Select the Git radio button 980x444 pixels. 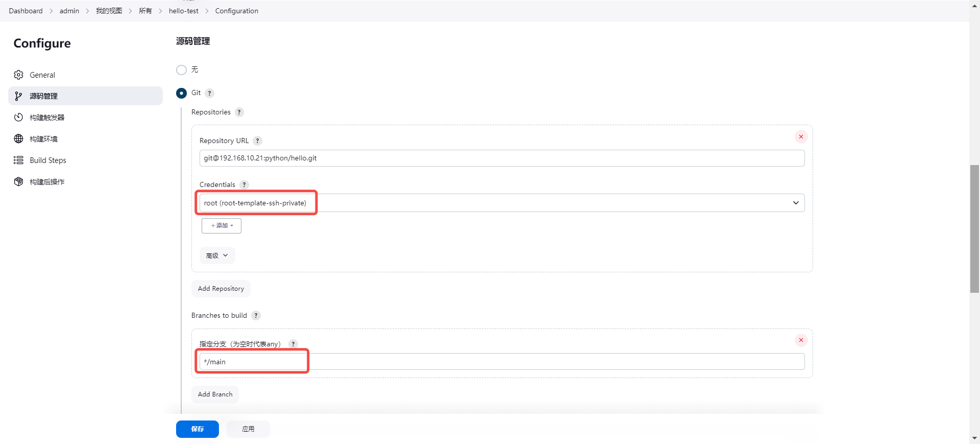tap(181, 94)
